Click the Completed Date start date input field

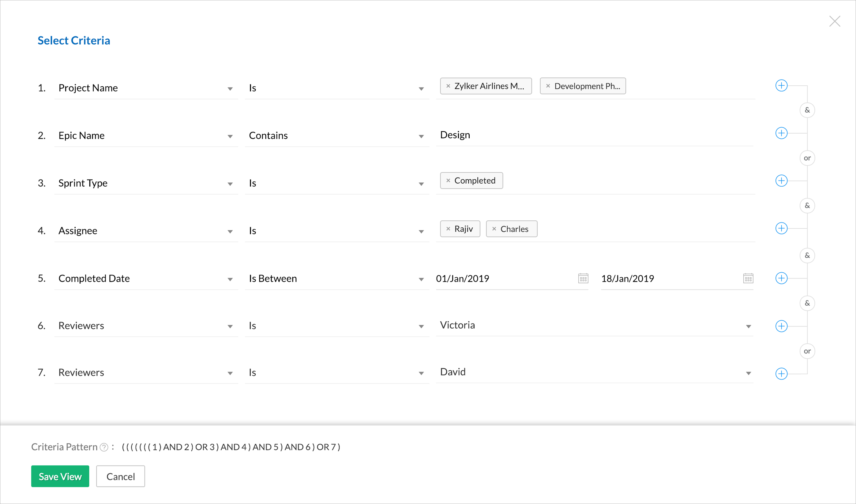(504, 278)
